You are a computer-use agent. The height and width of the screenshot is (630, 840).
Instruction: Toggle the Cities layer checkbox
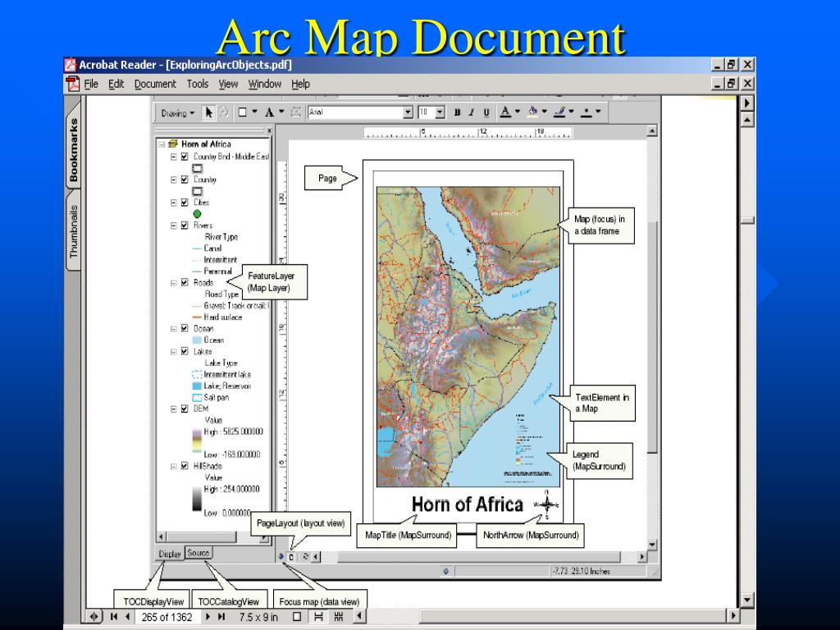pyautogui.click(x=185, y=203)
